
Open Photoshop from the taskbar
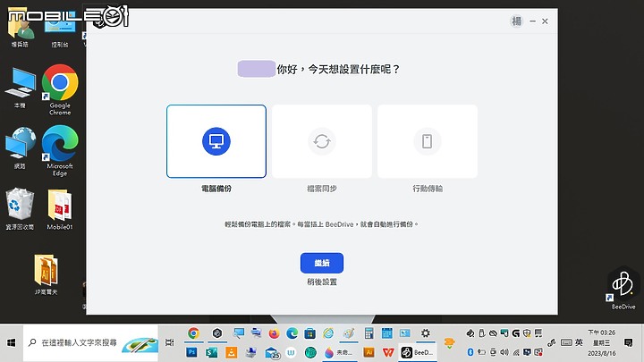pyautogui.click(x=191, y=352)
